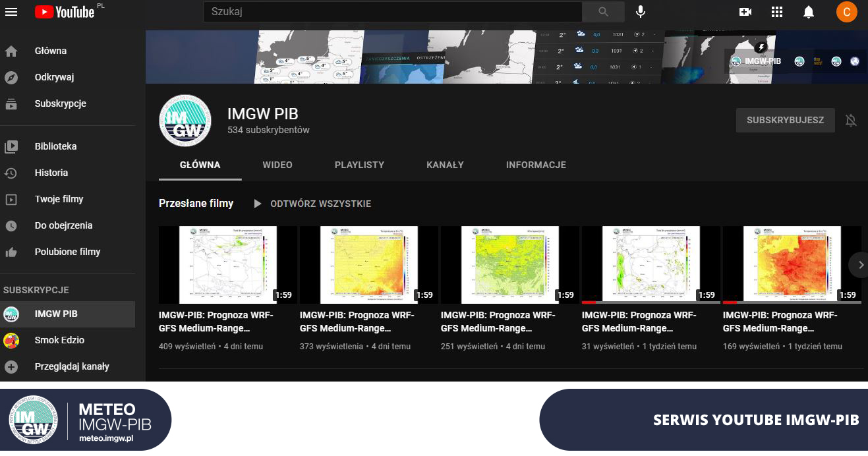
Task: Open the video thumbnail with 251 views
Action: tap(510, 265)
